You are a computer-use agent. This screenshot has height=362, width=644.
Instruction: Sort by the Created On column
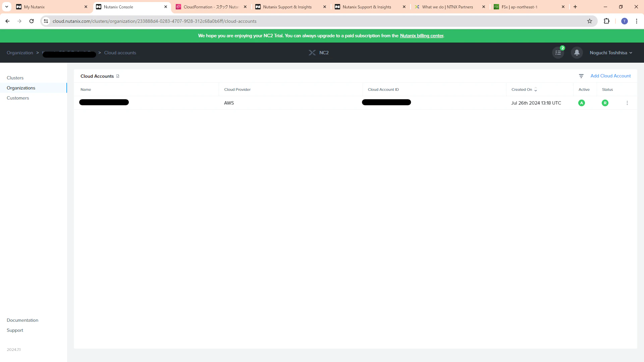pyautogui.click(x=524, y=89)
